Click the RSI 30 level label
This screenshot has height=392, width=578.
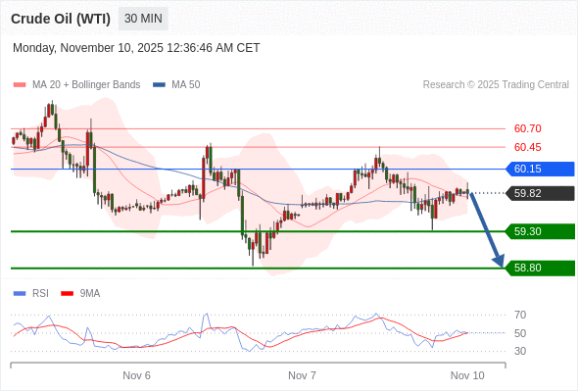click(x=520, y=351)
